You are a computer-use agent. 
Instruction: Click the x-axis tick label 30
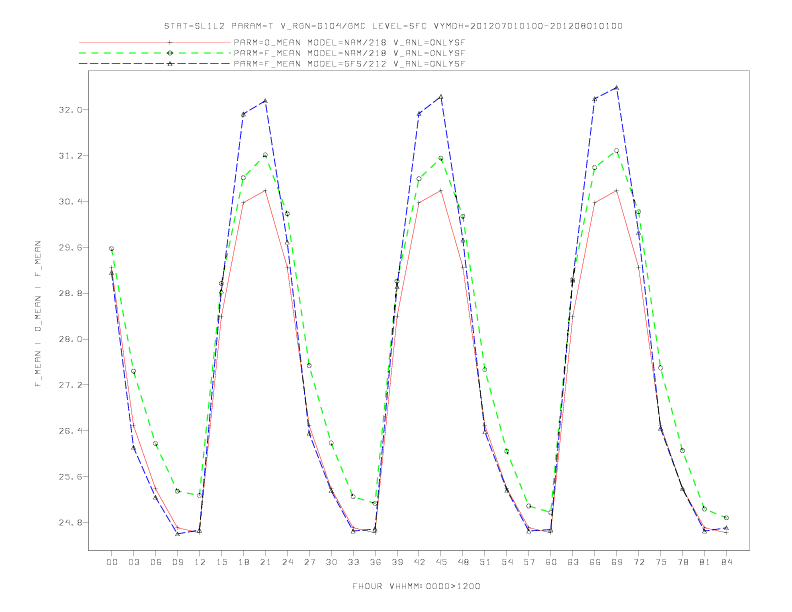tap(331, 562)
